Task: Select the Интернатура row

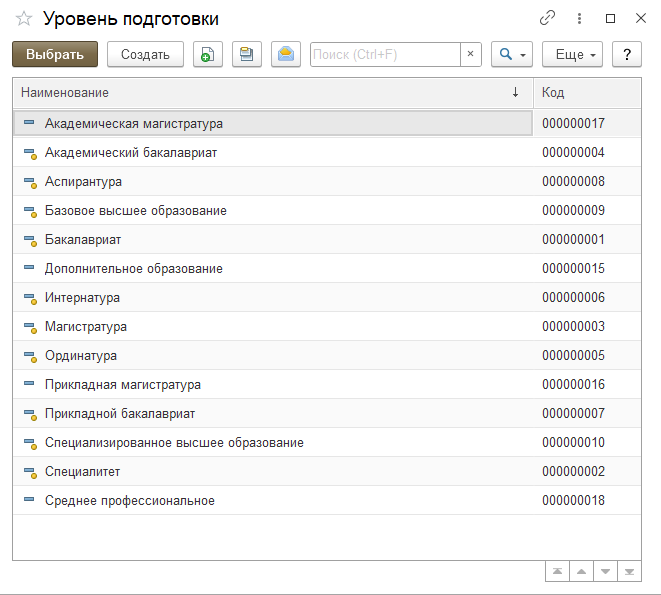Action: [x=327, y=297]
